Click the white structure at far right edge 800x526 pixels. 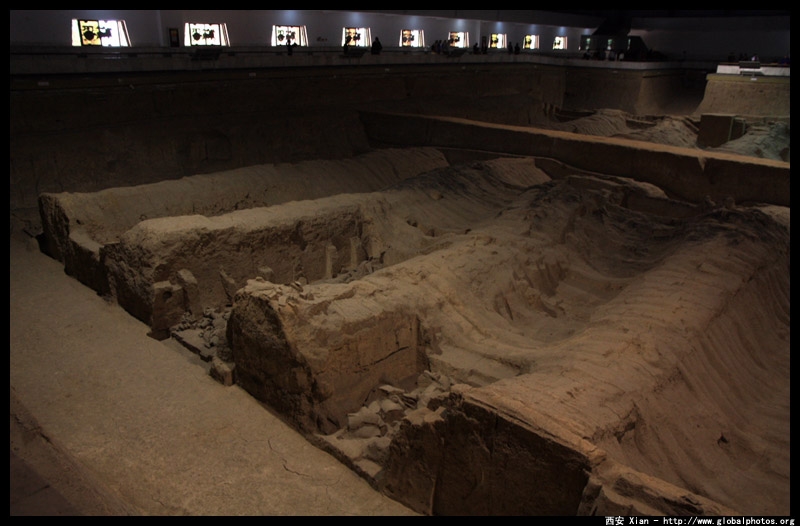click(x=752, y=69)
